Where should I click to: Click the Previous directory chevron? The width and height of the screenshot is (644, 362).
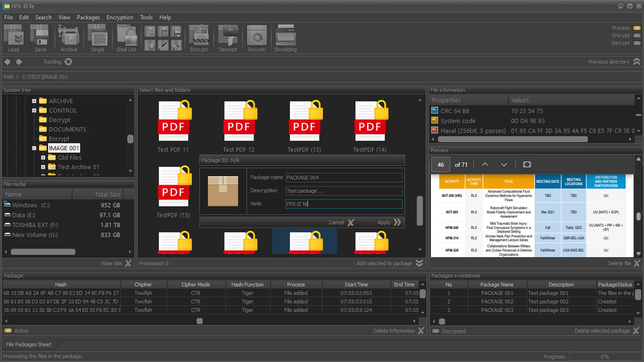[x=637, y=61]
